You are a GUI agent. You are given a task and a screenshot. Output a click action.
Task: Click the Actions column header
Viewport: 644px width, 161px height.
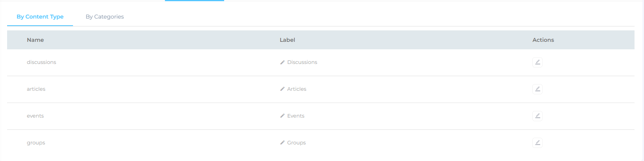tap(543, 40)
